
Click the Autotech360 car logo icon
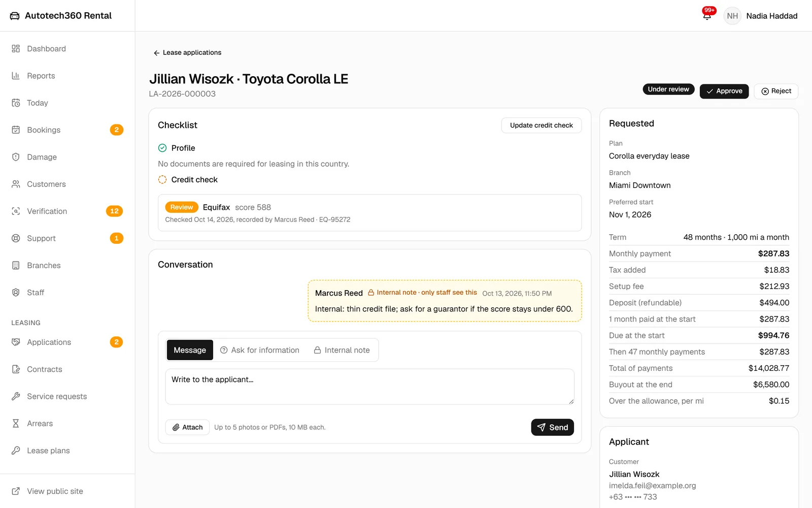(15, 16)
